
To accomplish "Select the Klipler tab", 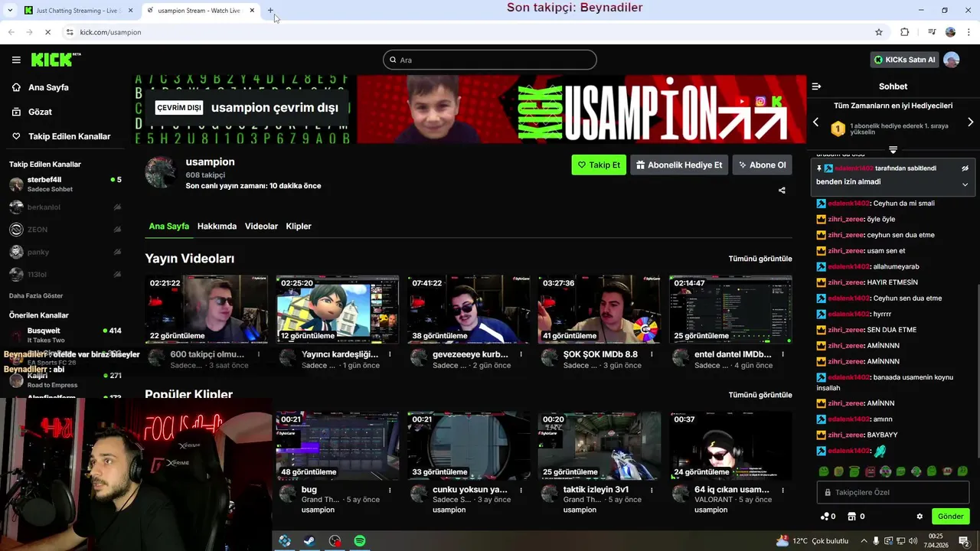I will 299,227.
